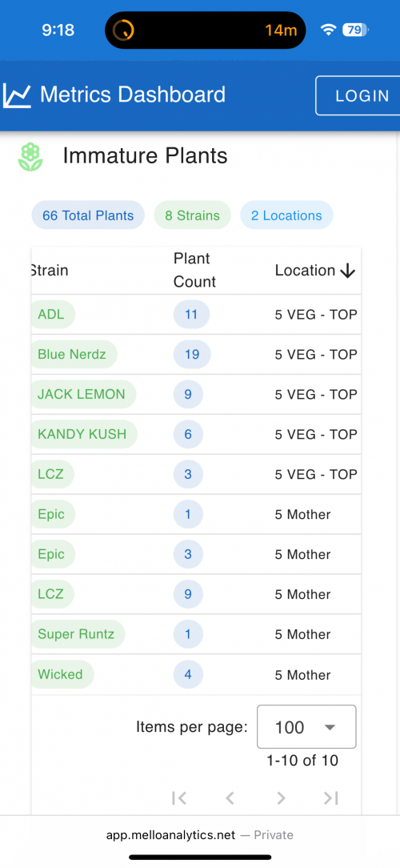Click the Location column sort arrow
This screenshot has height=868, width=400.
pos(347,271)
